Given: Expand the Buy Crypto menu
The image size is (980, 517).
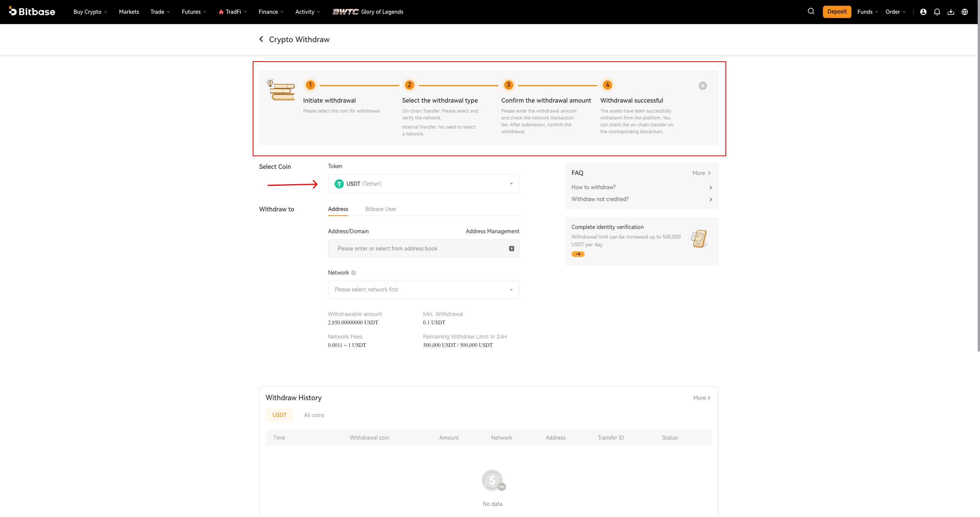Looking at the screenshot, I should click(x=90, y=12).
